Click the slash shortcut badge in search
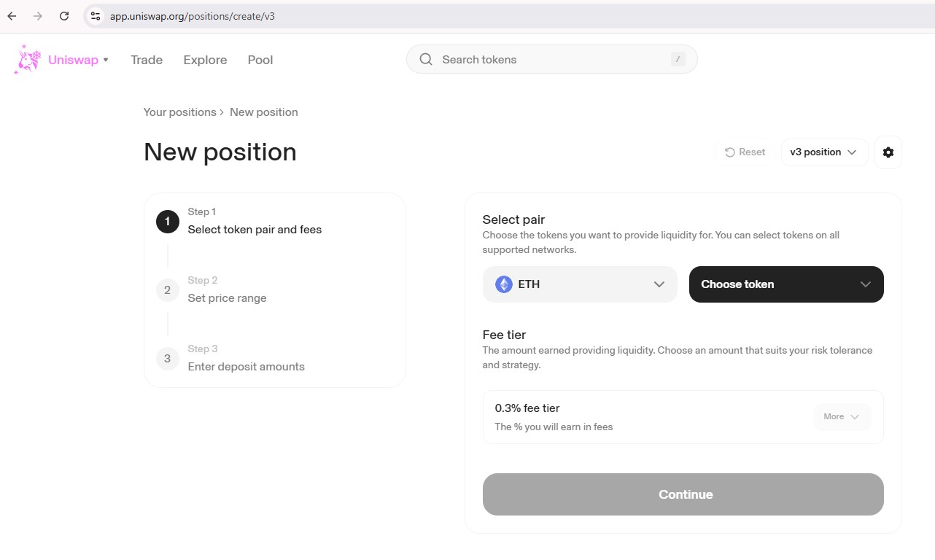This screenshot has height=560, width=935. [678, 60]
